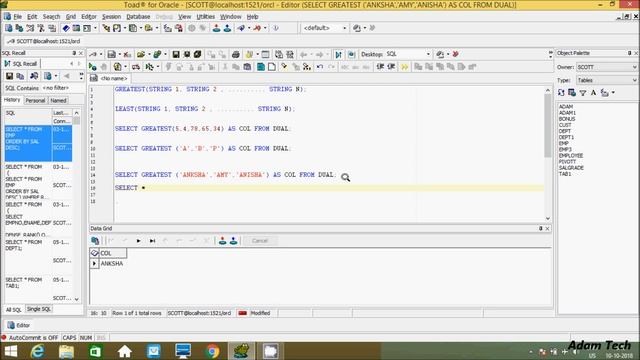Expand the Save icon dropdown arrow in editor toolbar
Viewport: 640px width, 360px height.
119,54
